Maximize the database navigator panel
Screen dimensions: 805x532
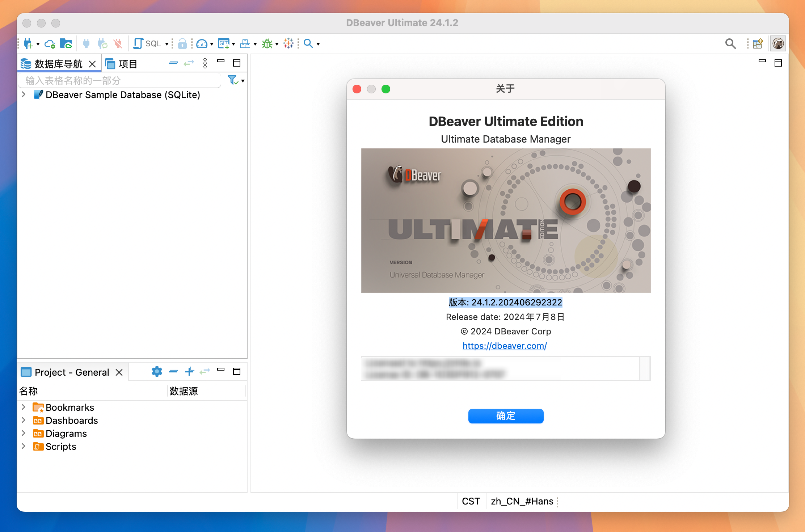(237, 63)
